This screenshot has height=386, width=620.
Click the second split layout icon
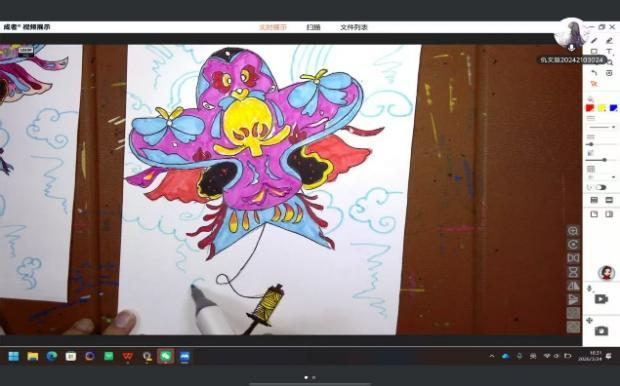[609, 201]
